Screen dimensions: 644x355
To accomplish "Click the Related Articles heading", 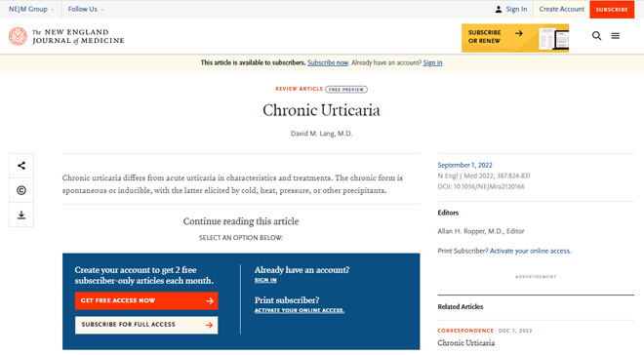I will 461,306.
